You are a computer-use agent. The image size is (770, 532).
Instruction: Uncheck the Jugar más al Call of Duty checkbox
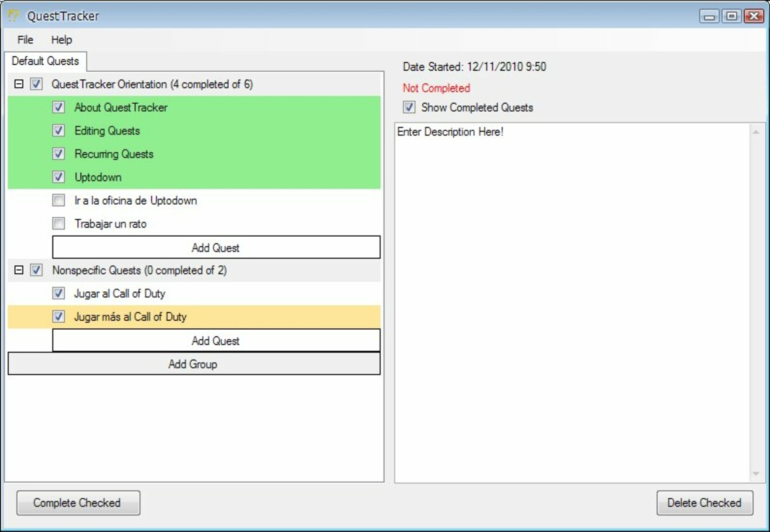(x=59, y=317)
